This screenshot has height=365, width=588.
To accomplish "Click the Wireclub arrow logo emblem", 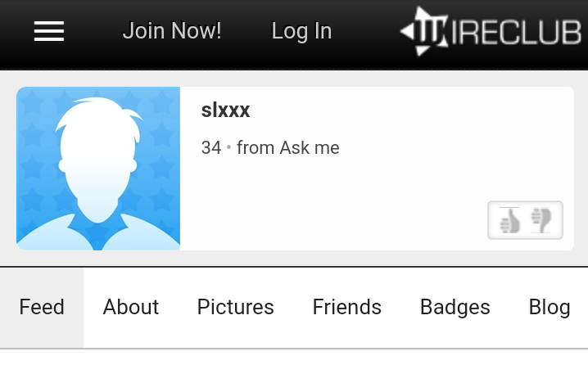I will point(422,32).
